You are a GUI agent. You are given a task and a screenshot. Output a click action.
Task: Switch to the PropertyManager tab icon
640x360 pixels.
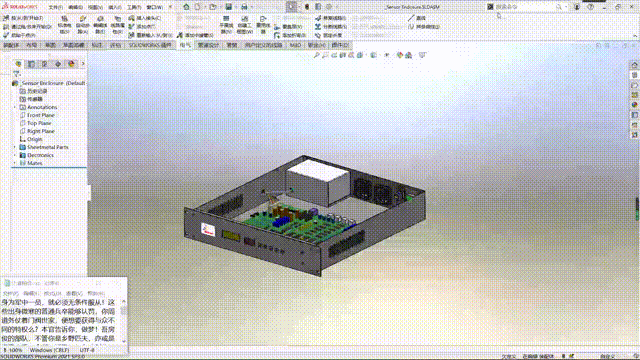(31, 64)
